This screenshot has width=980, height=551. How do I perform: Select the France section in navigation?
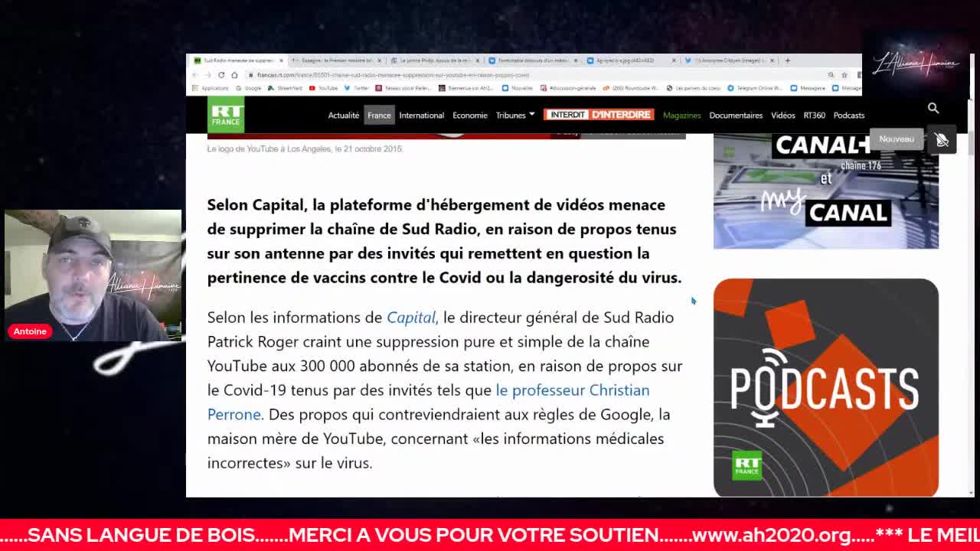tap(379, 116)
